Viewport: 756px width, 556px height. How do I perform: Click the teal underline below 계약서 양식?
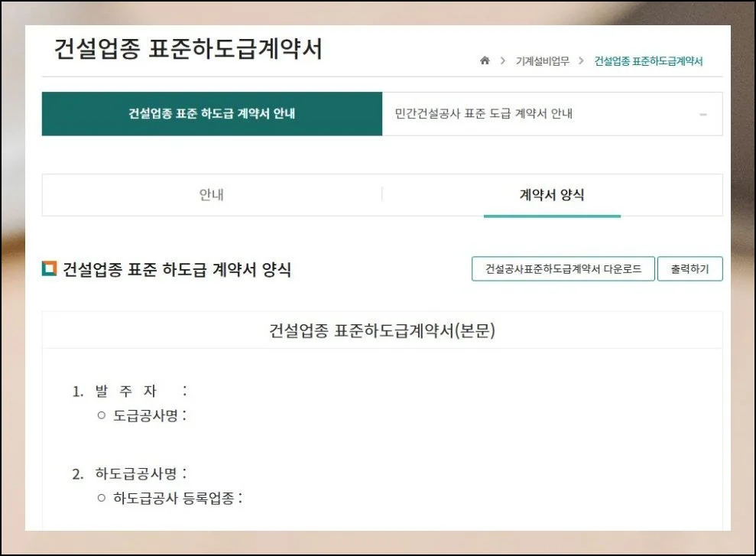click(x=550, y=217)
